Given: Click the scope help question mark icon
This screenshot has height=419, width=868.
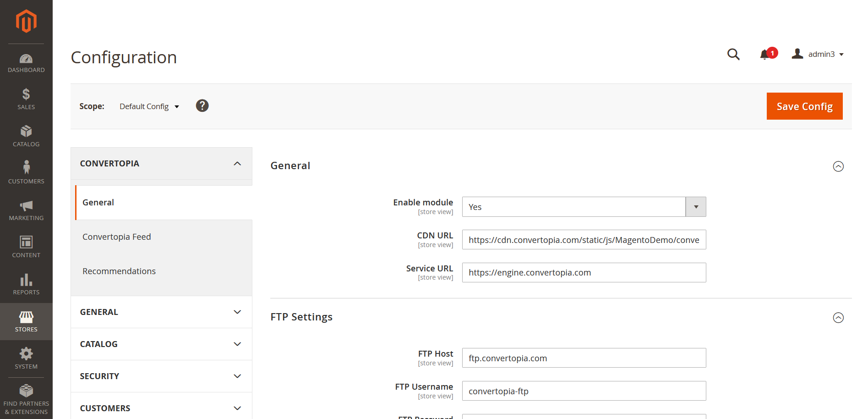Looking at the screenshot, I should pyautogui.click(x=202, y=106).
